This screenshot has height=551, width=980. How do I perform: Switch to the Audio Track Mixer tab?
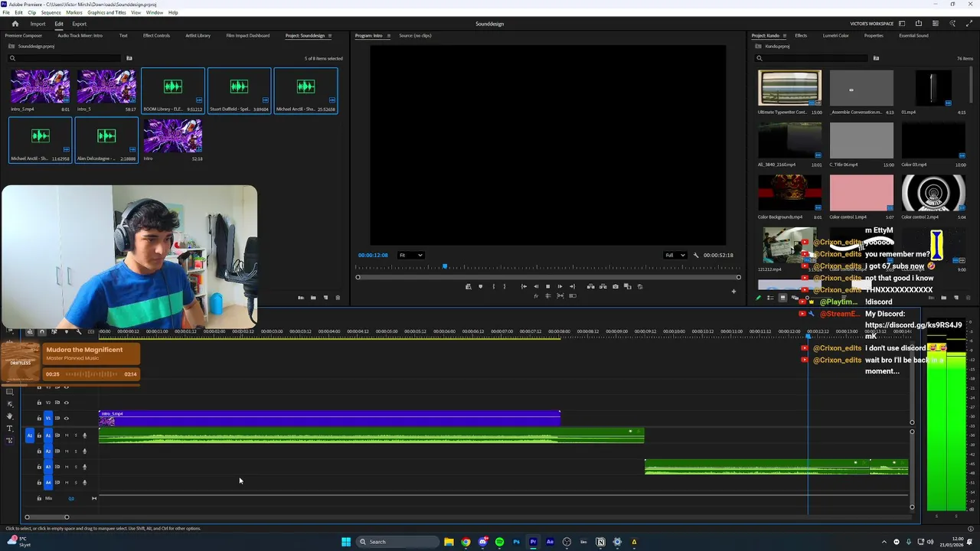(80, 35)
